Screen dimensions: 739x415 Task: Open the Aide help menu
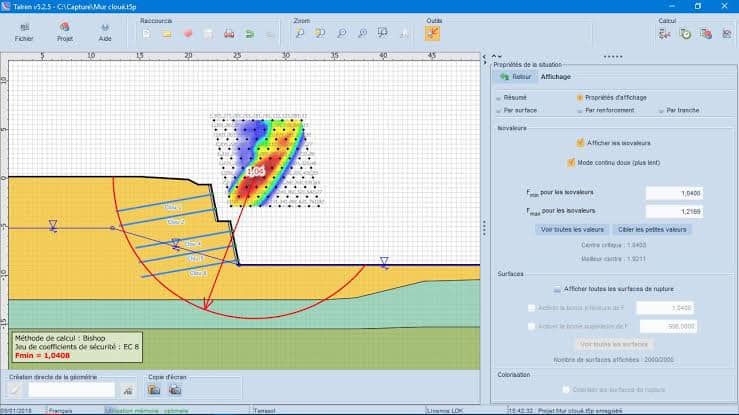pyautogui.click(x=105, y=33)
